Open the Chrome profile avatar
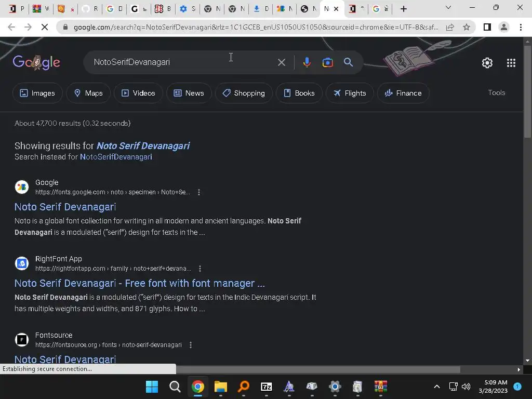Viewport: 532px width, 399px height. pos(504,27)
